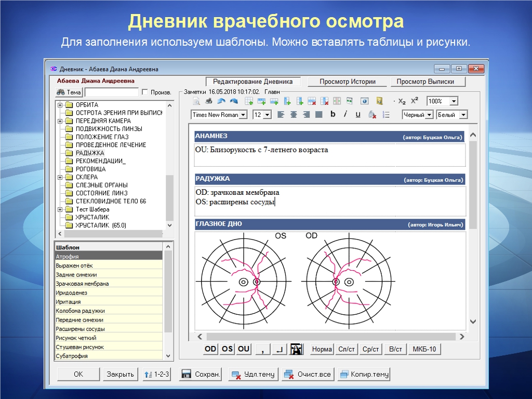Center align the text
Screen dimensions: 532x399
tap(294, 114)
